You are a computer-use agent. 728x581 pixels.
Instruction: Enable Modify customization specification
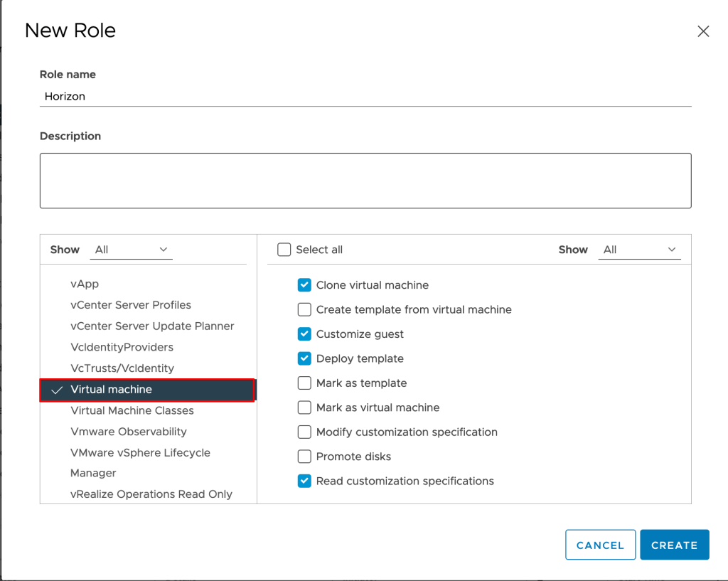(x=304, y=432)
